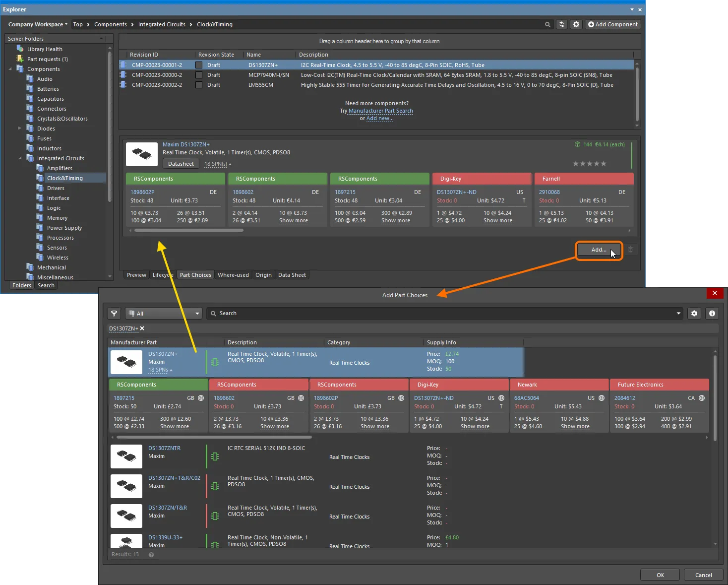Click globe icon on 1898602 supplier card in dialog
Viewport: 728px width, 585px height.
click(301, 398)
